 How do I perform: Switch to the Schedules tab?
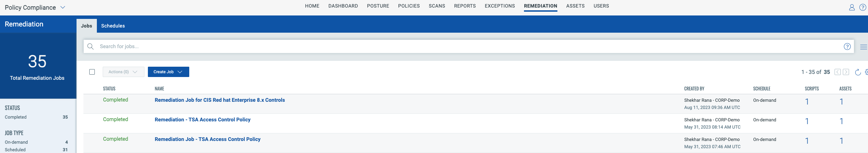click(113, 26)
